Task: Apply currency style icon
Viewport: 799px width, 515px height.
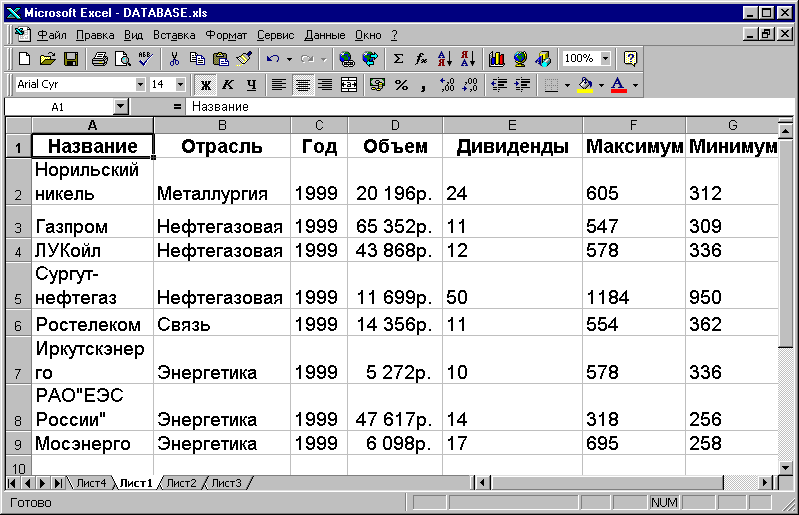Action: point(378,85)
